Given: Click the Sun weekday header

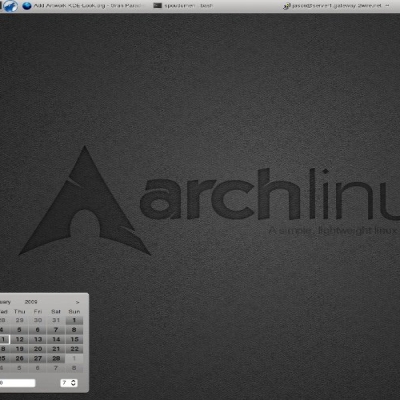Looking at the screenshot, I should [x=74, y=312].
